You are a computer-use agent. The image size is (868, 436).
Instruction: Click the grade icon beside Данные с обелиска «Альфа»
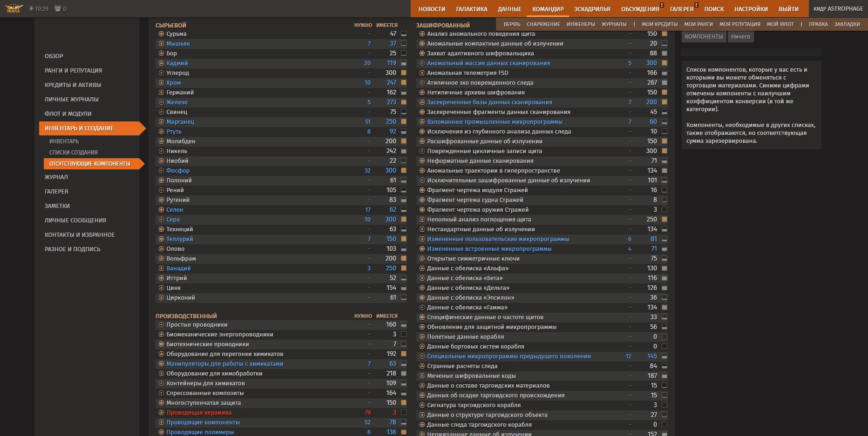[x=422, y=268]
